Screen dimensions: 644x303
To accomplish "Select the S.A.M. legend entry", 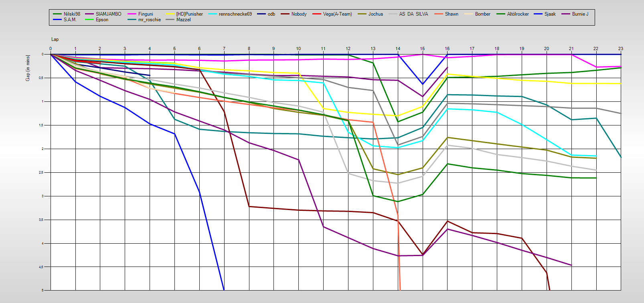I will [70, 20].
